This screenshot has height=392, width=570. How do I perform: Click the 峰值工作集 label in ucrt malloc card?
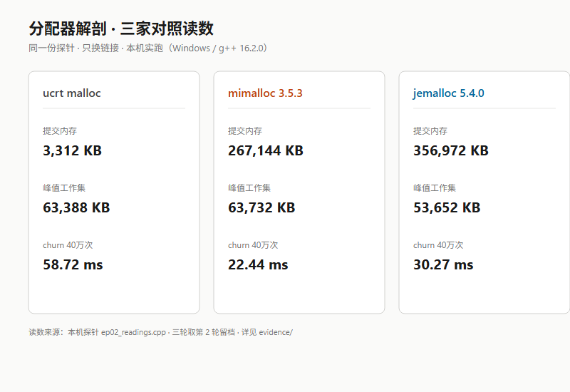[x=64, y=187]
